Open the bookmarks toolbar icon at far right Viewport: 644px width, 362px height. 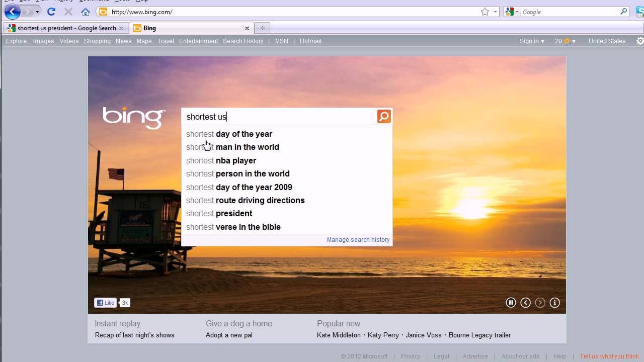(x=640, y=12)
